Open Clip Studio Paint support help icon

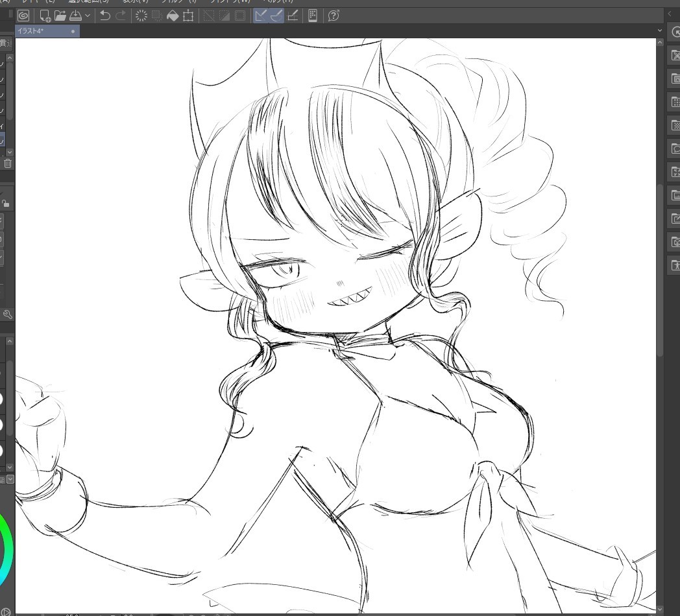(334, 16)
